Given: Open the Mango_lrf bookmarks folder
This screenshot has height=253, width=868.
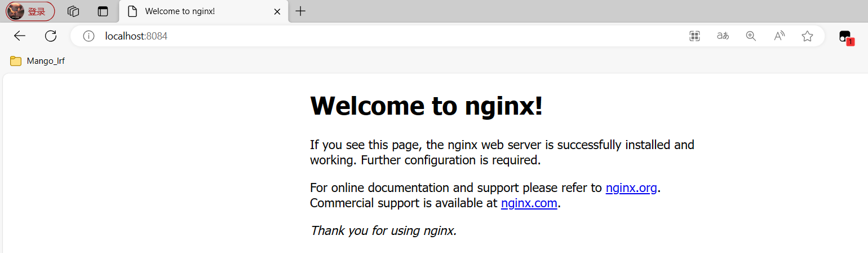Looking at the screenshot, I should (37, 61).
